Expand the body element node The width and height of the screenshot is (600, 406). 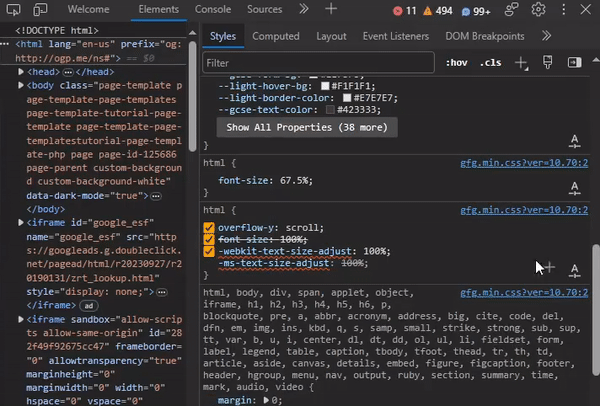[x=21, y=85]
